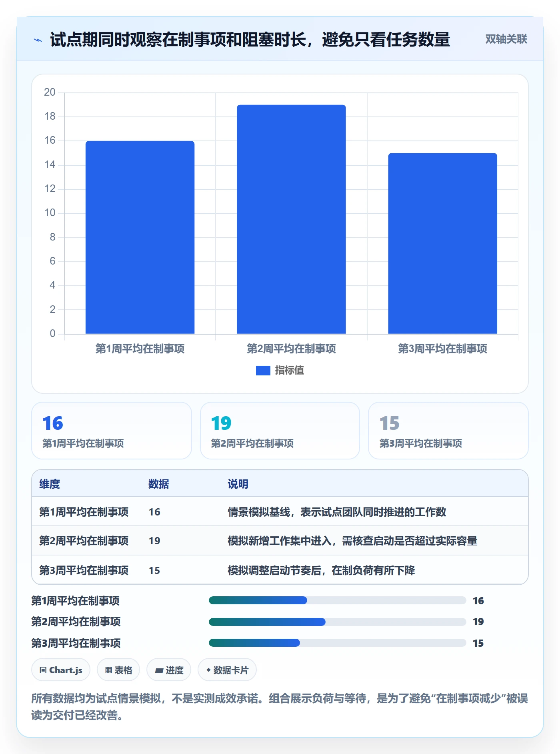The image size is (560, 754).
Task: Click table cell 第1周平均在制事项
Action: [84, 512]
